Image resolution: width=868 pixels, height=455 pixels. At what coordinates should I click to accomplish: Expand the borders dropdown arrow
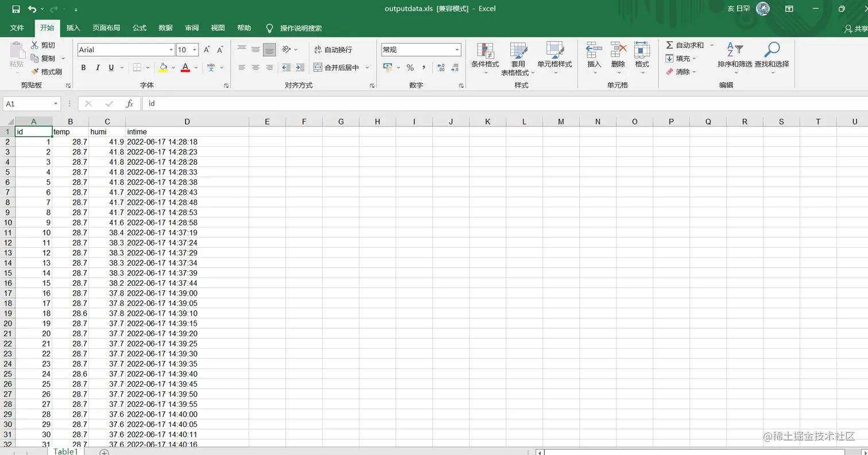coord(148,68)
